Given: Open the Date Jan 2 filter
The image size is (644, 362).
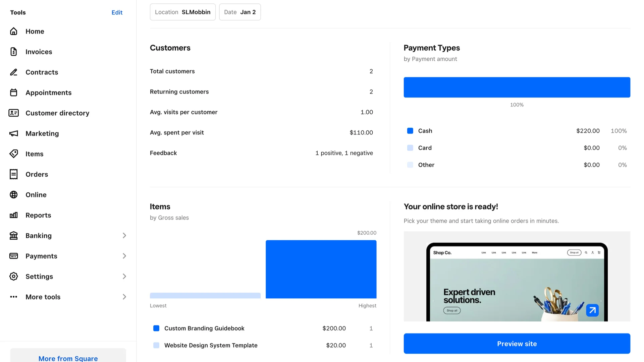Looking at the screenshot, I should coord(239,12).
